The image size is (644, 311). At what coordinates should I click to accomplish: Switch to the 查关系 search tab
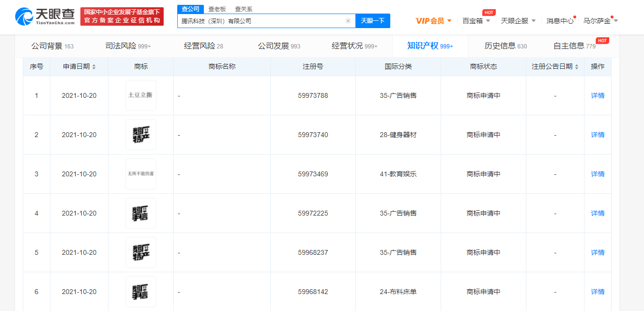[x=244, y=9]
